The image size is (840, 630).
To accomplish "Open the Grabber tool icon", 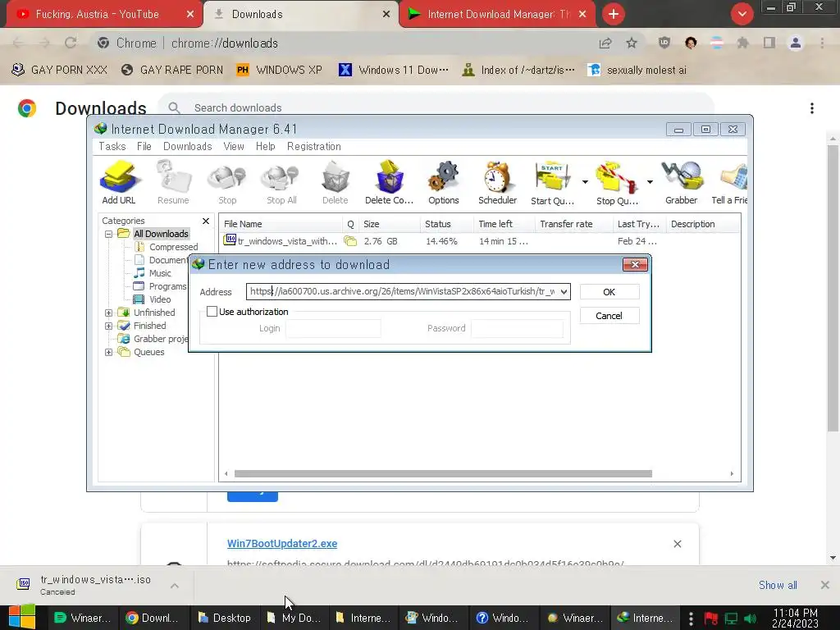I will (x=682, y=182).
